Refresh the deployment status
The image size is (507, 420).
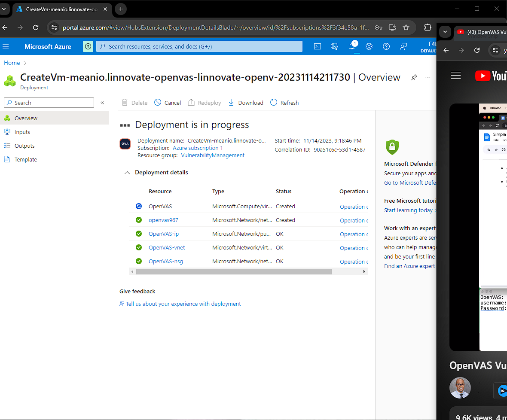coord(284,103)
